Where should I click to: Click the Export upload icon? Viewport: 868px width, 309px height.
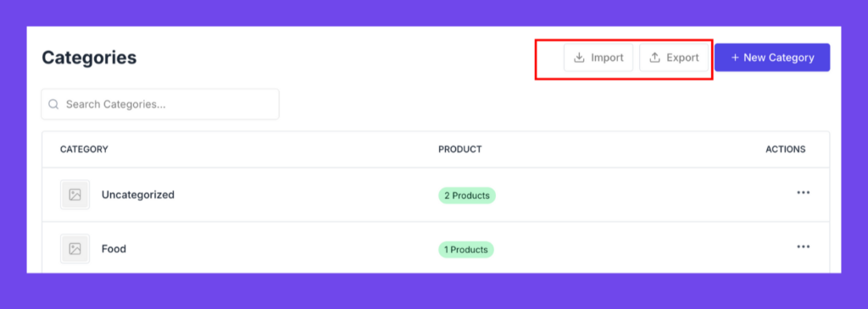point(655,58)
